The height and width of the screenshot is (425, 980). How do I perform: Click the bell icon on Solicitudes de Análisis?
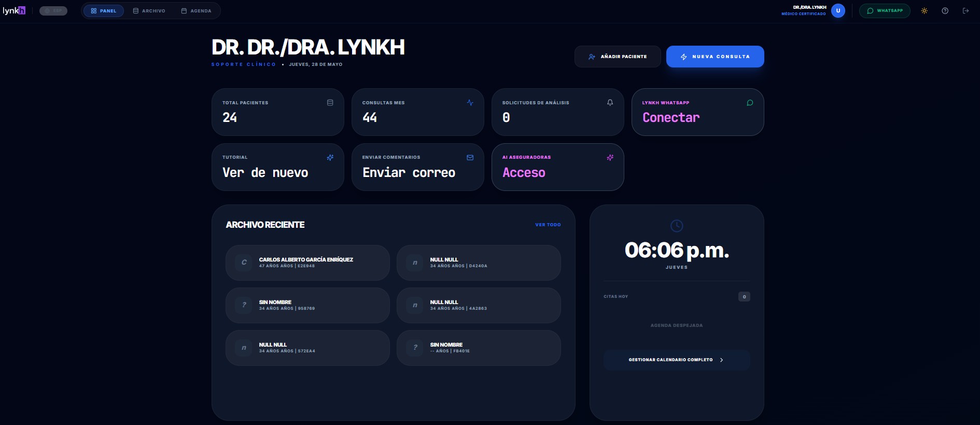(x=610, y=103)
